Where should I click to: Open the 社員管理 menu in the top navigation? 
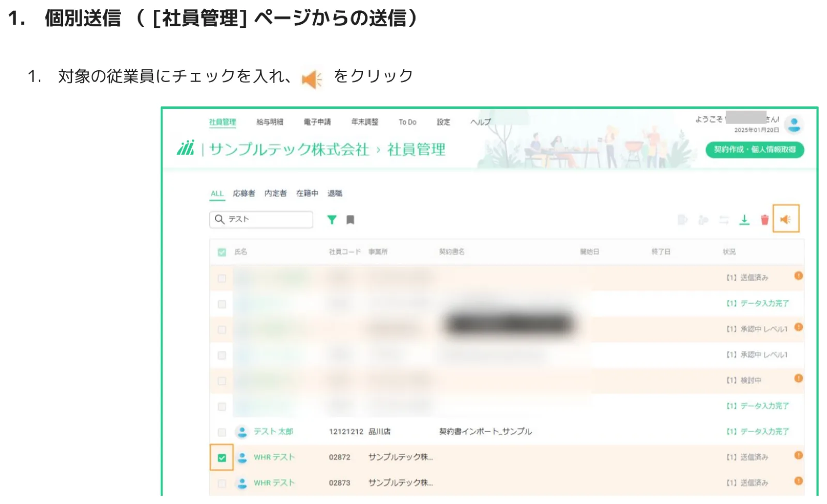point(222,122)
